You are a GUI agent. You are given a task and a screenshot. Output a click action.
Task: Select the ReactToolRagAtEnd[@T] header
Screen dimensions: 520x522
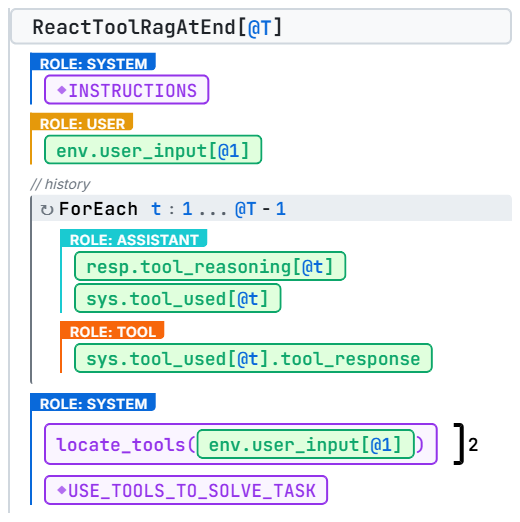261,27
